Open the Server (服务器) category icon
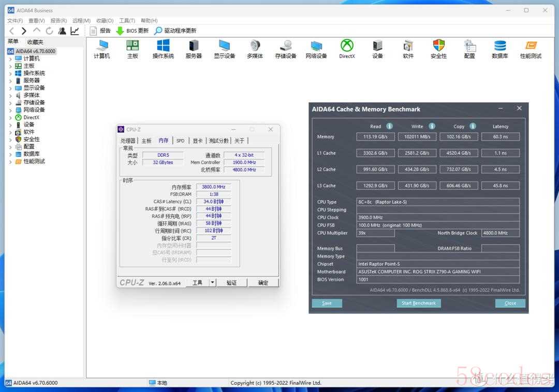 (x=194, y=49)
